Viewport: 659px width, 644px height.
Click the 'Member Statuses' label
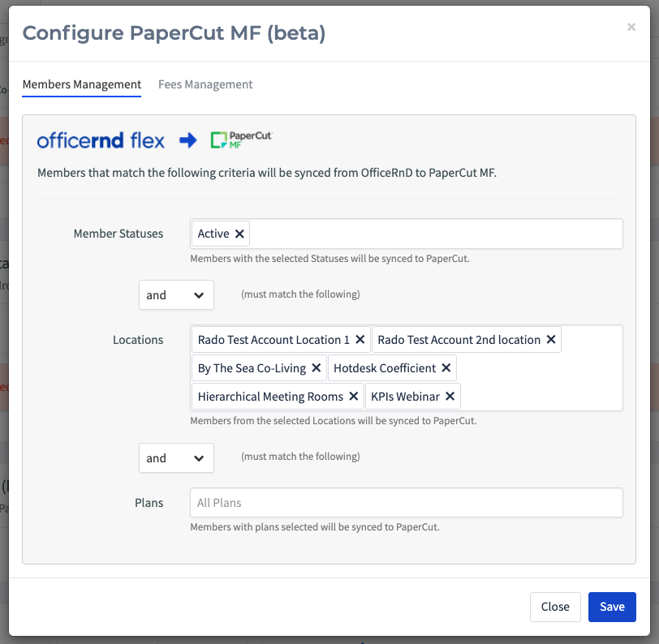(118, 234)
